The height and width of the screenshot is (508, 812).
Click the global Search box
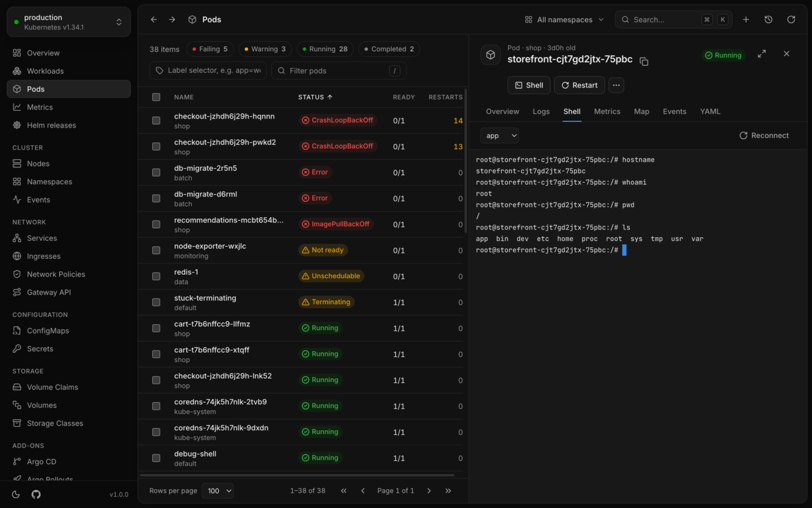click(x=674, y=19)
